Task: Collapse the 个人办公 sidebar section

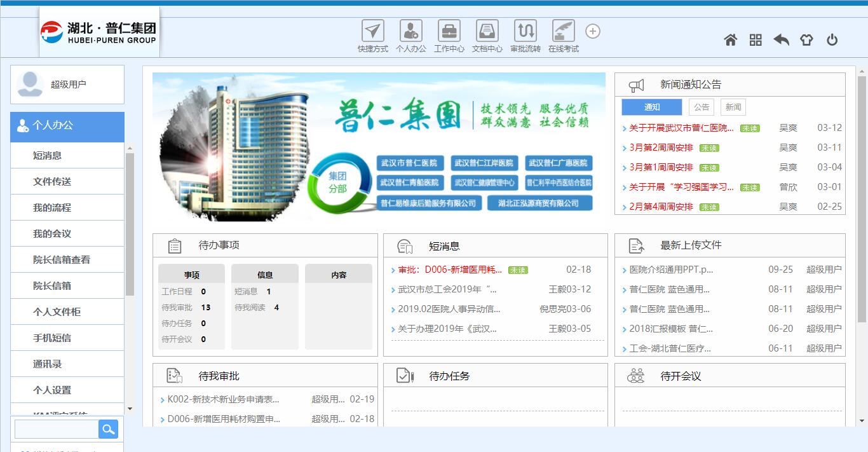Action: pyautogui.click(x=67, y=127)
